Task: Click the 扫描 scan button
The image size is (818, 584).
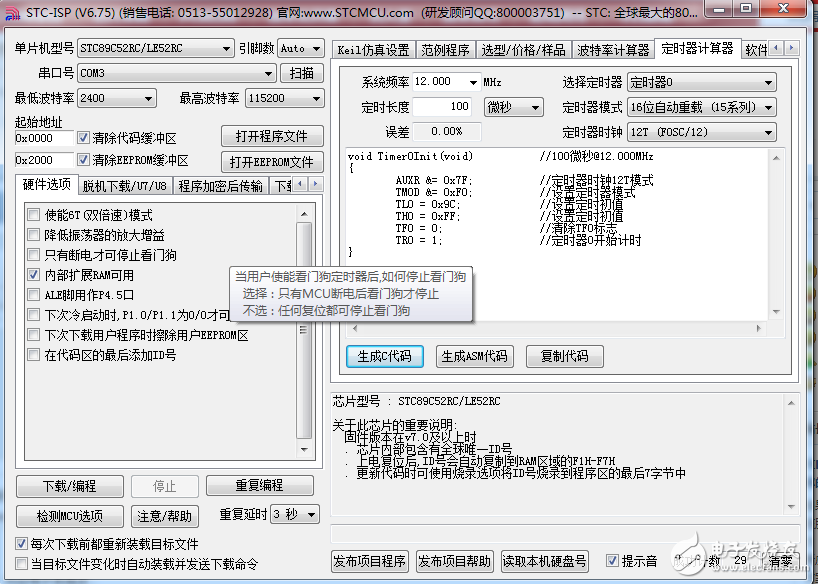Action: click(302, 73)
